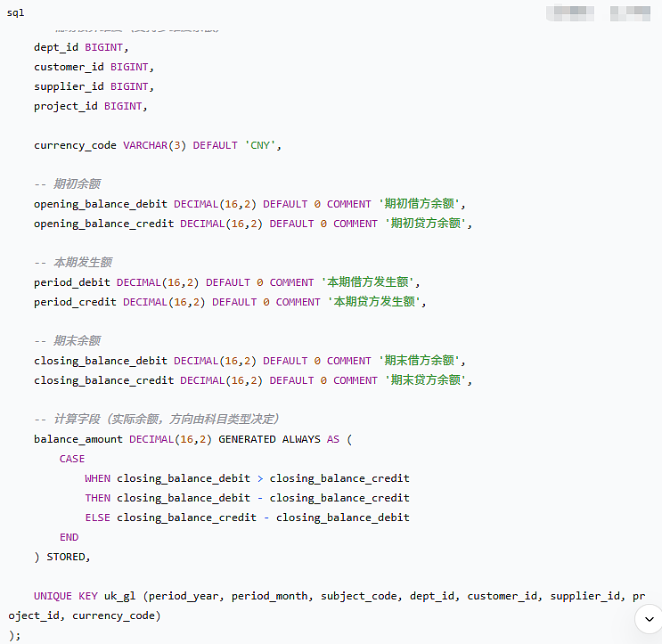This screenshot has width=662, height=644.
Task: Click 'opening_balance_credit' column name
Action: tap(104, 224)
